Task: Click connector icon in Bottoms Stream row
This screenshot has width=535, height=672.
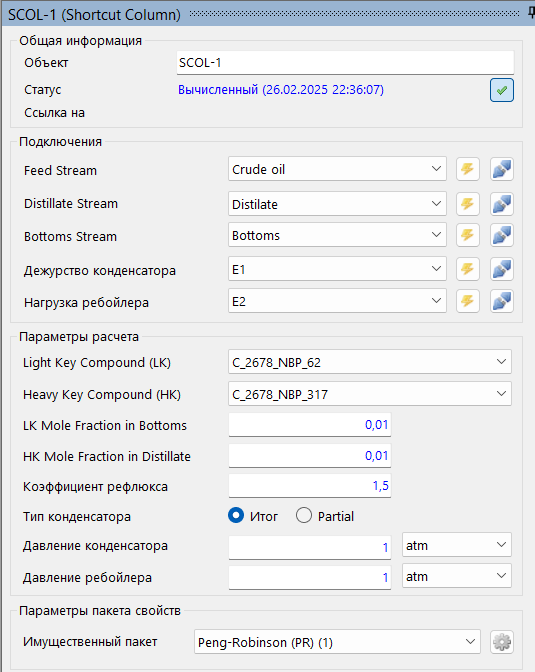Action: [x=502, y=235]
